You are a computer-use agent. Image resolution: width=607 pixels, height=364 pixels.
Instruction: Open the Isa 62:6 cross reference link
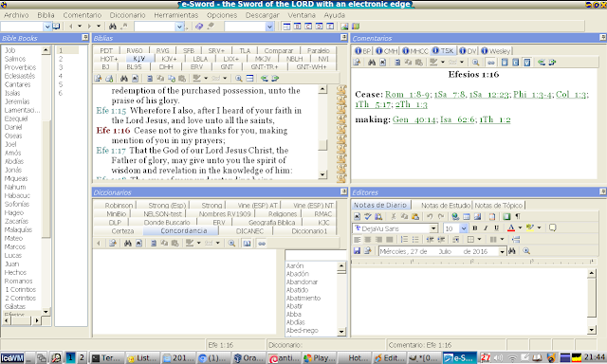[457, 119]
